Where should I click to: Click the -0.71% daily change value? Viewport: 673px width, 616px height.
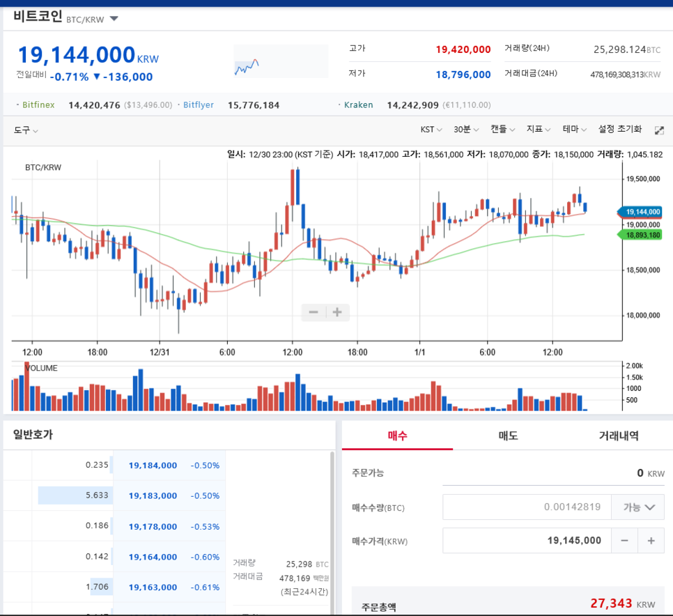(69, 77)
